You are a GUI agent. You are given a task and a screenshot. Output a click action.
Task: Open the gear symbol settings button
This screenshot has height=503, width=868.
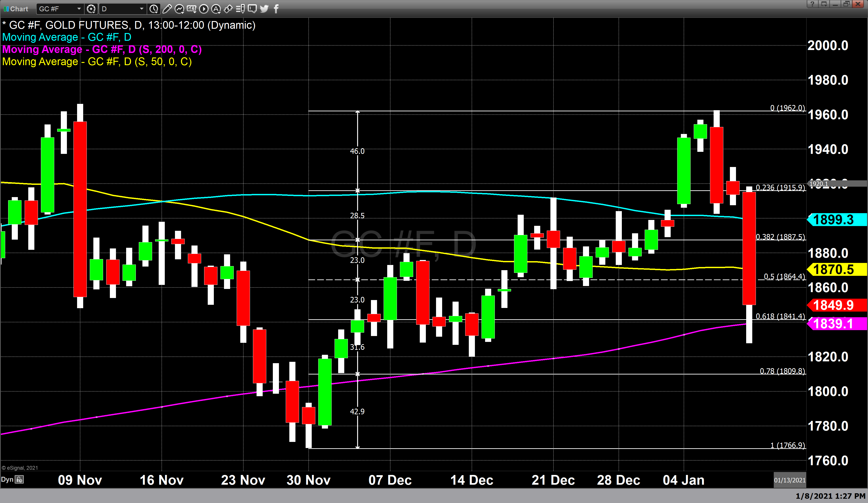(x=91, y=9)
